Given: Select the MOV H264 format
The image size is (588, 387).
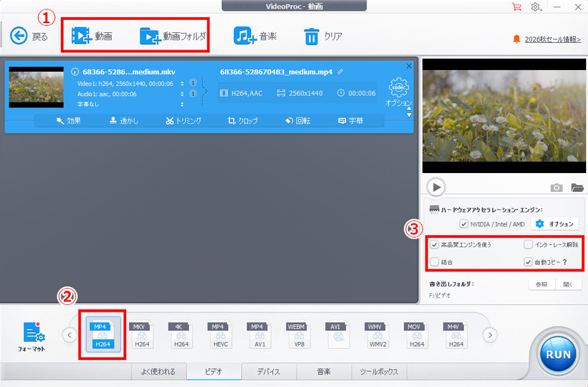Looking at the screenshot, I should tap(416, 335).
